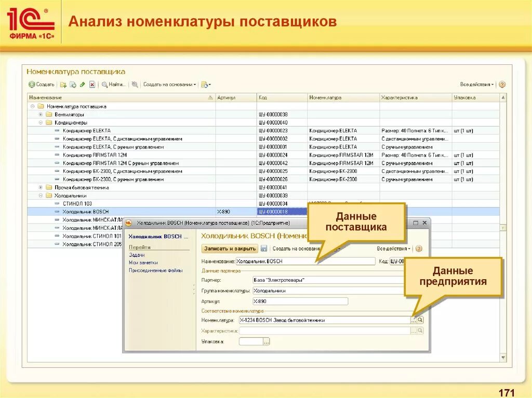Expand the Прочая бытовая техника folder
Screen dimensions: 532x398
[x=41, y=187]
